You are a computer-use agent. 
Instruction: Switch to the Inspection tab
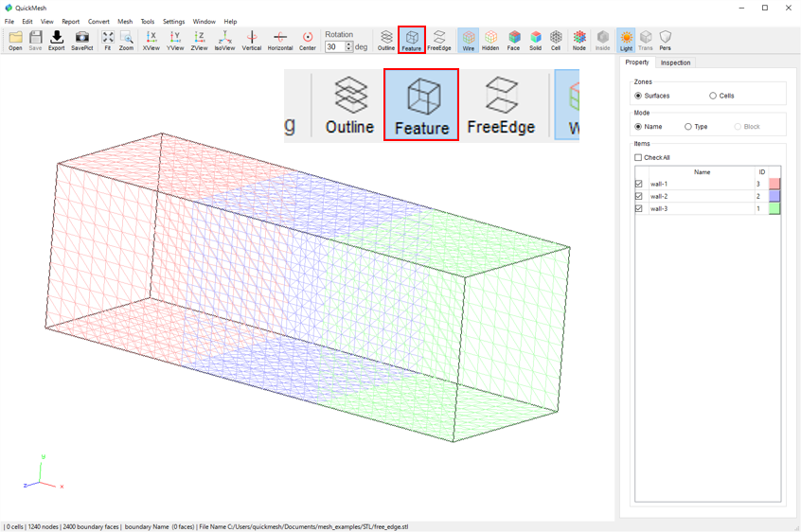tap(675, 62)
